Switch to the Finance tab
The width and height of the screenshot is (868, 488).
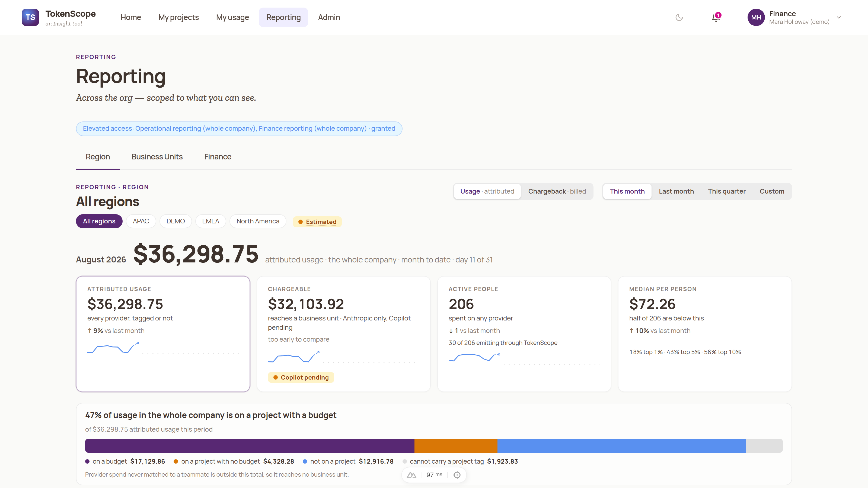(218, 157)
